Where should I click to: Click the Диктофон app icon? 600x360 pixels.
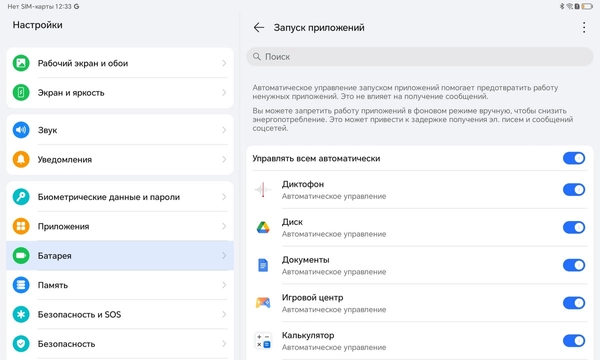click(x=263, y=190)
